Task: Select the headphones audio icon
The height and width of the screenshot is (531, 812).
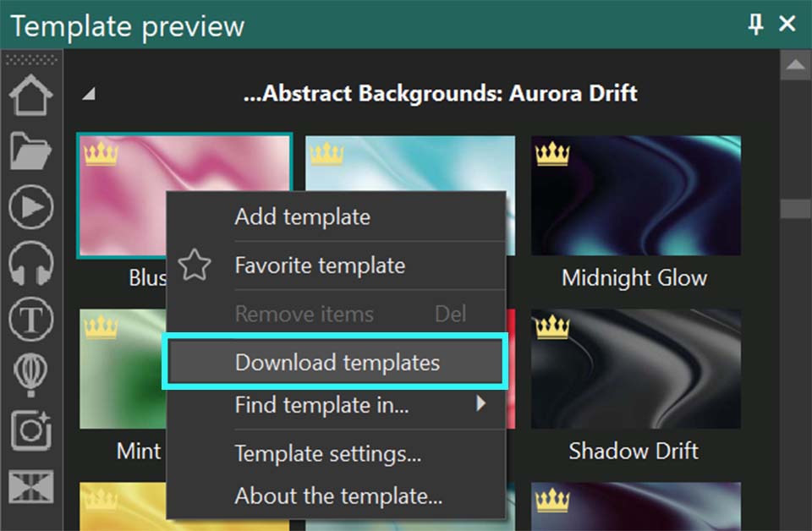Action: 31,263
